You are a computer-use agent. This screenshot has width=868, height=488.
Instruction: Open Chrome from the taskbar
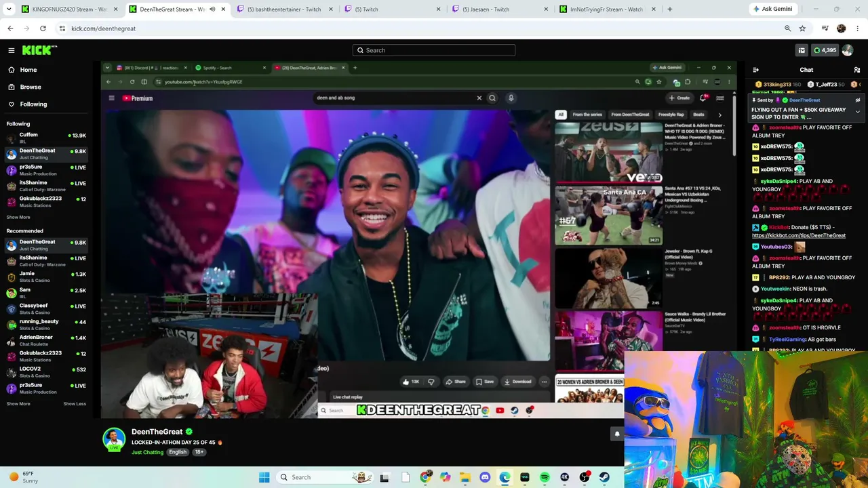tap(425, 477)
